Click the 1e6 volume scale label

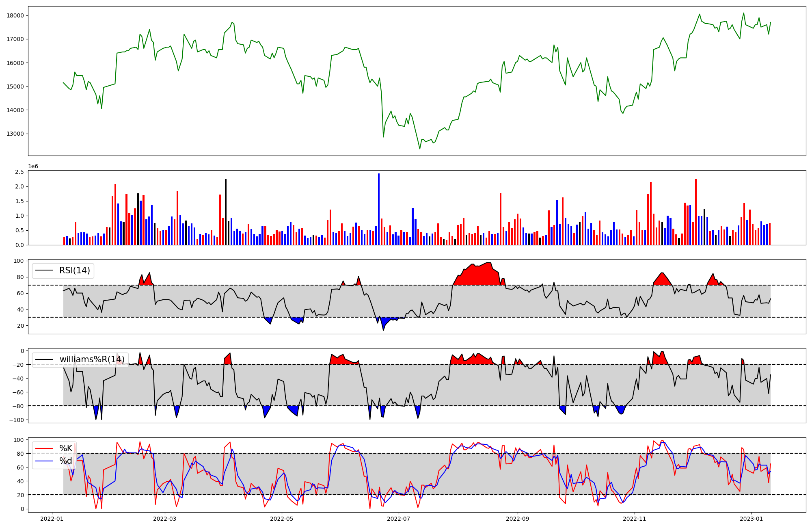pos(33,167)
